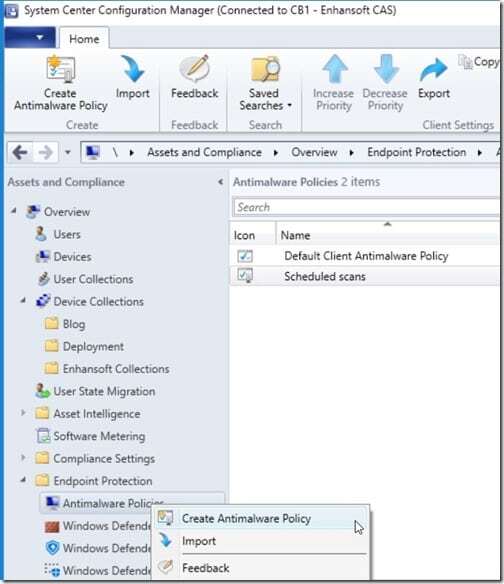Click in the policies Search field
504x584 pixels.
[x=366, y=207]
